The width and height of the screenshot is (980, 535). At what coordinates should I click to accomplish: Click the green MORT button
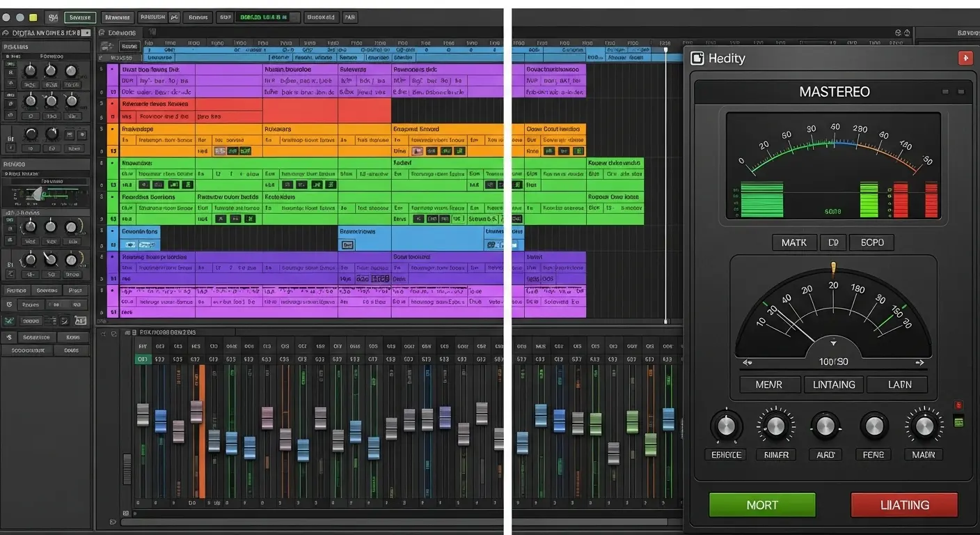pos(762,505)
